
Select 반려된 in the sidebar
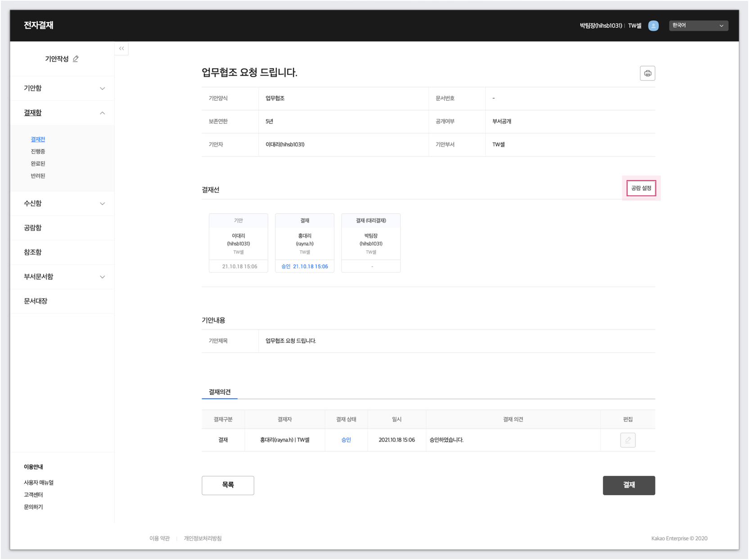[38, 176]
